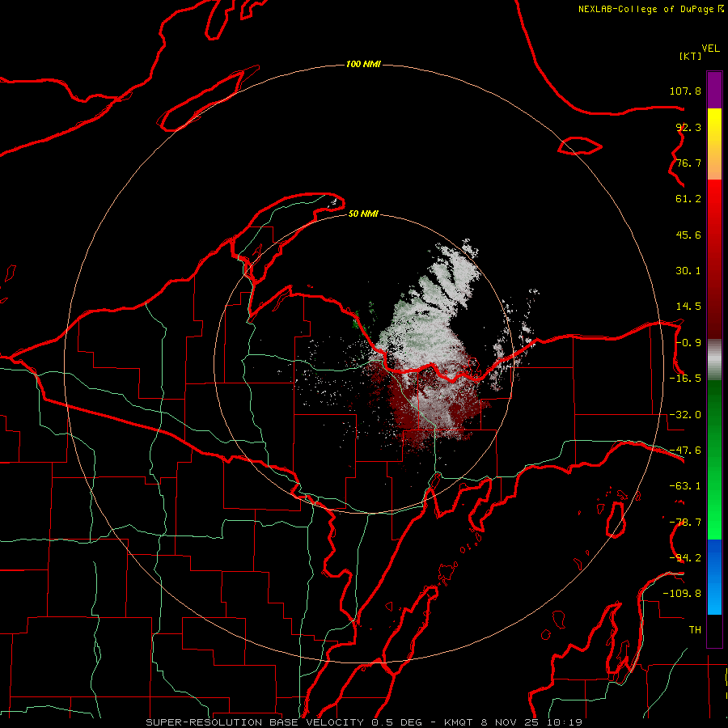Click the -16.5 legend value
This screenshot has height=728, width=728.
685,379
